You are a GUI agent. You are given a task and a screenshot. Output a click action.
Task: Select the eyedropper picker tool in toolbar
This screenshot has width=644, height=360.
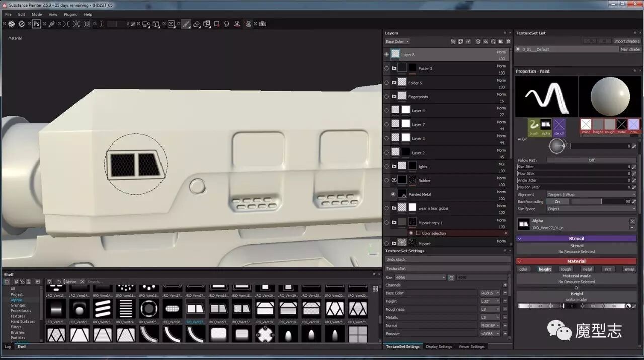coord(51,24)
